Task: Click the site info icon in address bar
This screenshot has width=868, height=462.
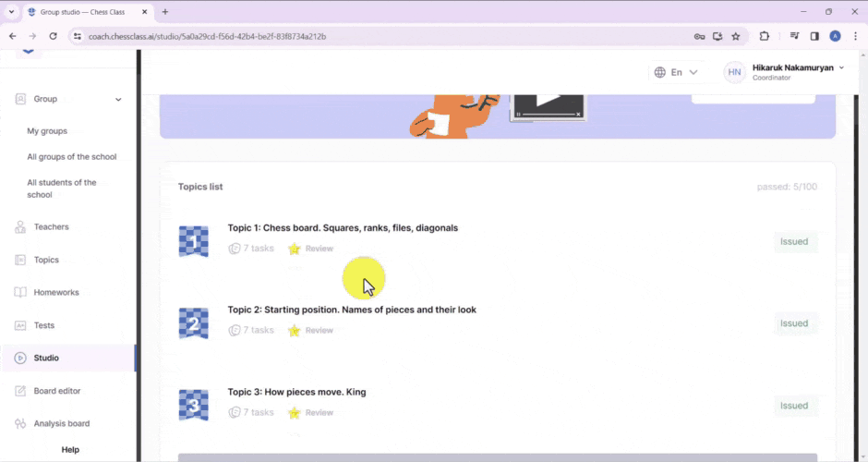Action: [78, 37]
